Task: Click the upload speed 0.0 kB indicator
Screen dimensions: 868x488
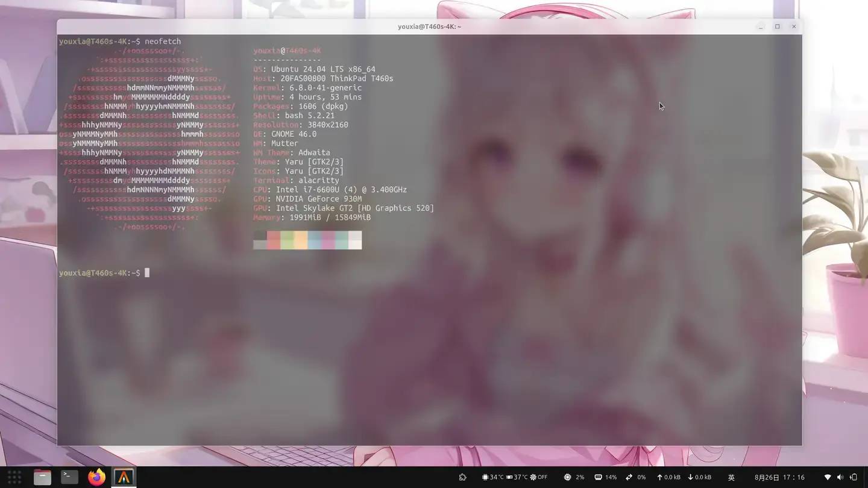Action: click(x=668, y=477)
